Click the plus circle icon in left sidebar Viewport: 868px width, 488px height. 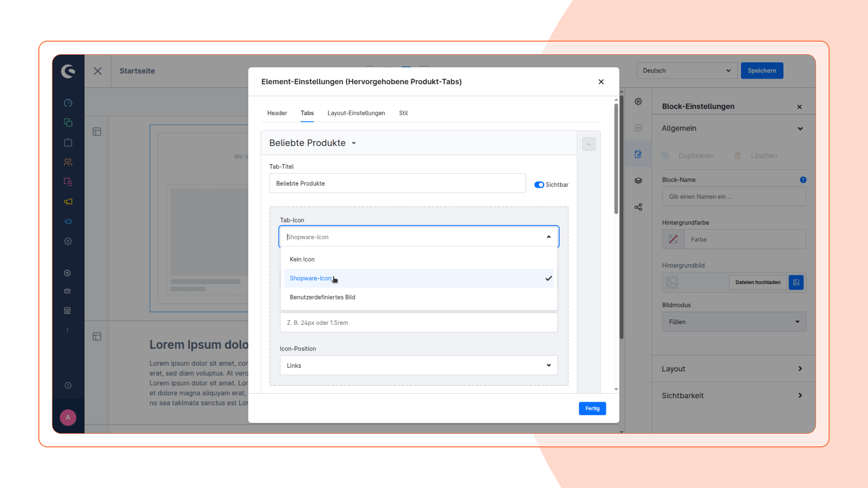[67, 273]
